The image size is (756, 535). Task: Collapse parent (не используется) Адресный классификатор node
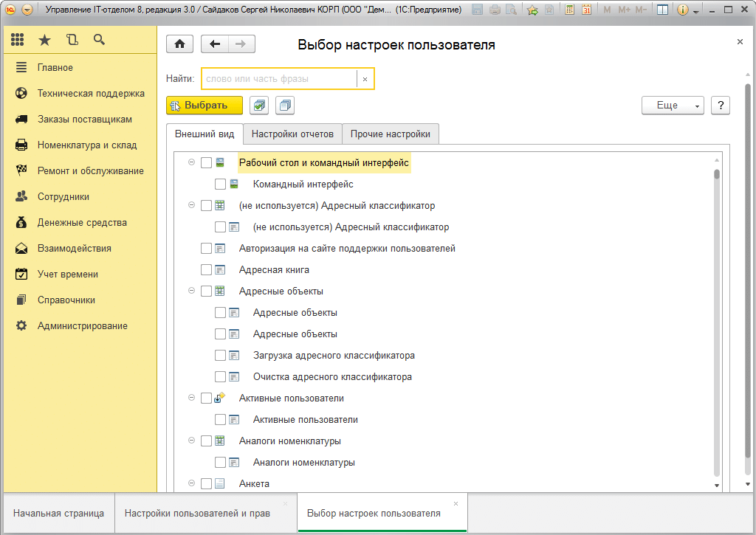(191, 205)
